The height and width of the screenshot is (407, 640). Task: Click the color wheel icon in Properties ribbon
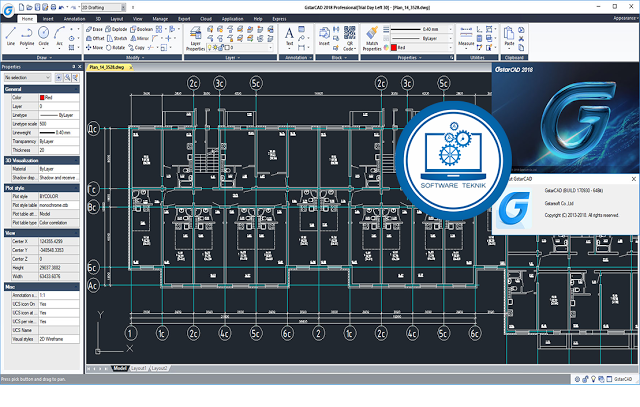[386, 48]
